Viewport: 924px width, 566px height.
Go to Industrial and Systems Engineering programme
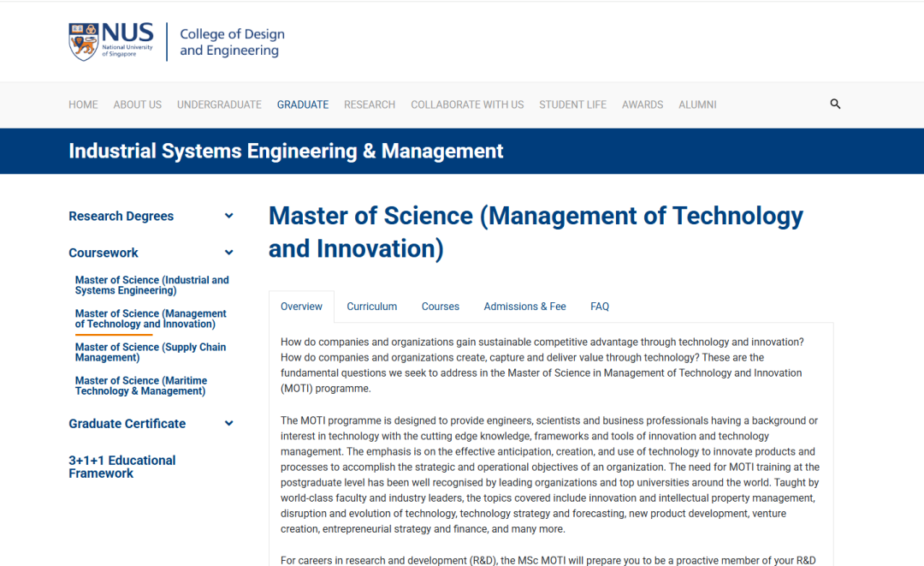point(151,285)
